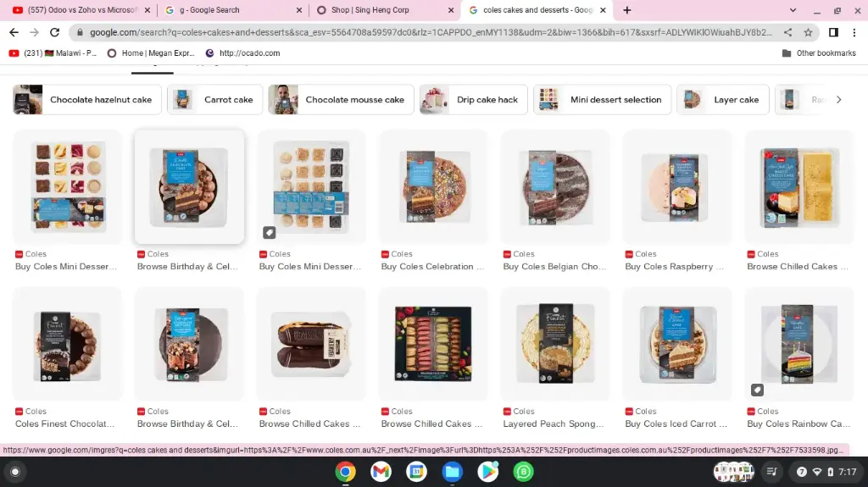Open Browse Birthday & Cel chocolate cake image in top row
This screenshot has height=487, width=868.
[189, 187]
